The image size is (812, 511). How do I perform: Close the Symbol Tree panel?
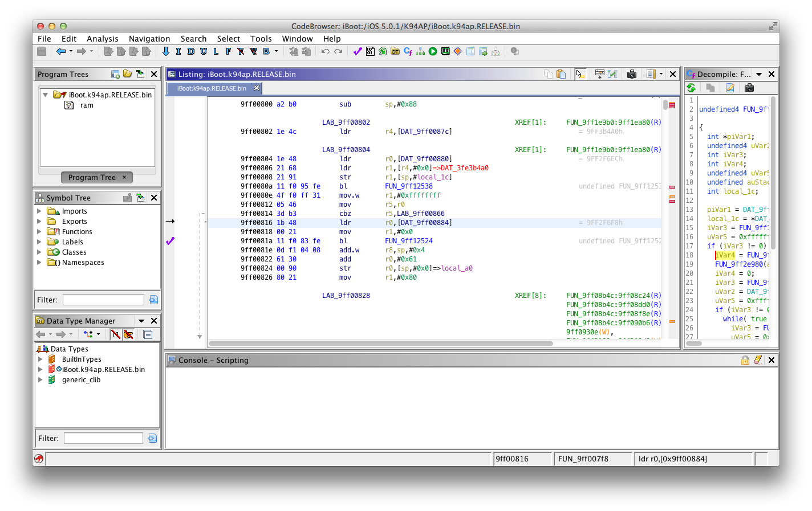(x=154, y=198)
